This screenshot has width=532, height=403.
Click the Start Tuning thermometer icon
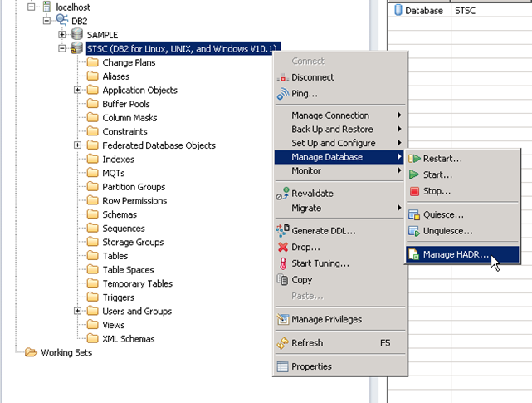pos(283,263)
